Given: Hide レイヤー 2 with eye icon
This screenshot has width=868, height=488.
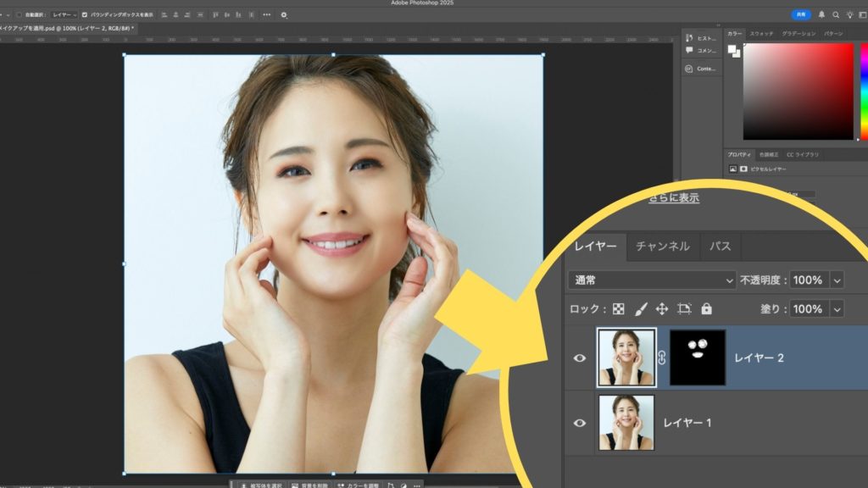Looking at the screenshot, I should pos(580,358).
